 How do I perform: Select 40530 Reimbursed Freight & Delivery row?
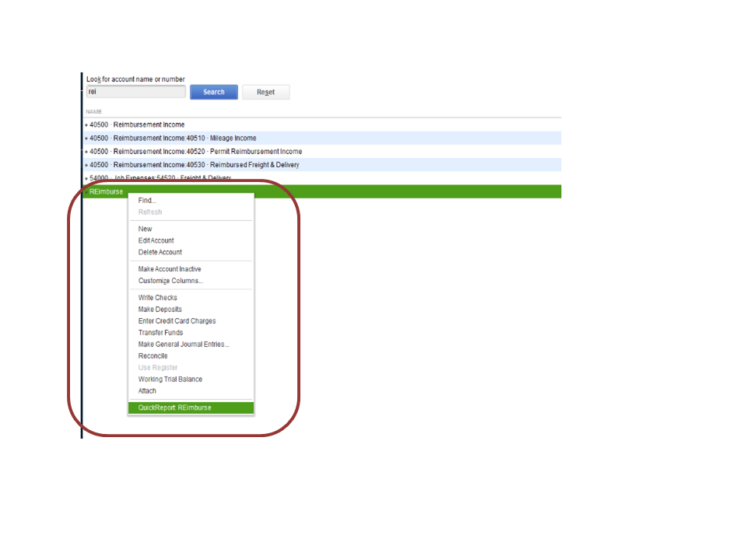pyautogui.click(x=322, y=165)
